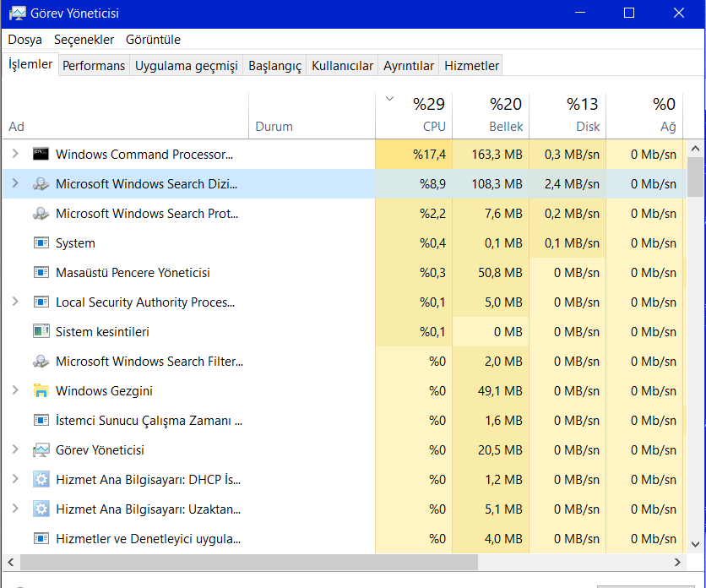Click the Hizmet Ana Bilgisayarı: Uzaktan gear icon

(x=41, y=509)
